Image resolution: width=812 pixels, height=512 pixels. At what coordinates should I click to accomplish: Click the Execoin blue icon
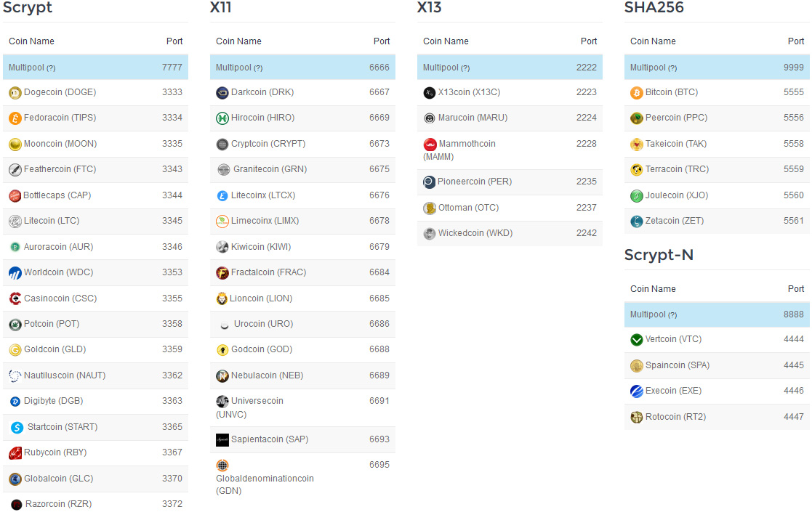click(636, 391)
